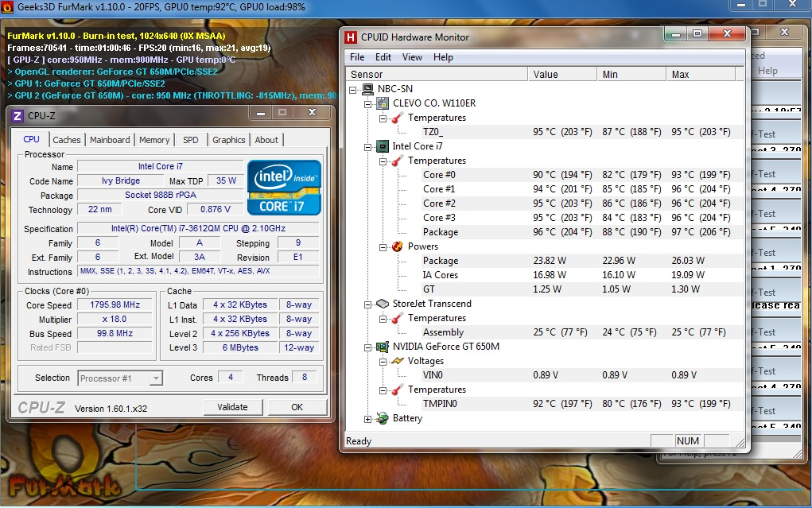Viewport: 812px width, 508px height.
Task: Click the CPUID Hardware Monitor title icon
Action: [x=351, y=37]
